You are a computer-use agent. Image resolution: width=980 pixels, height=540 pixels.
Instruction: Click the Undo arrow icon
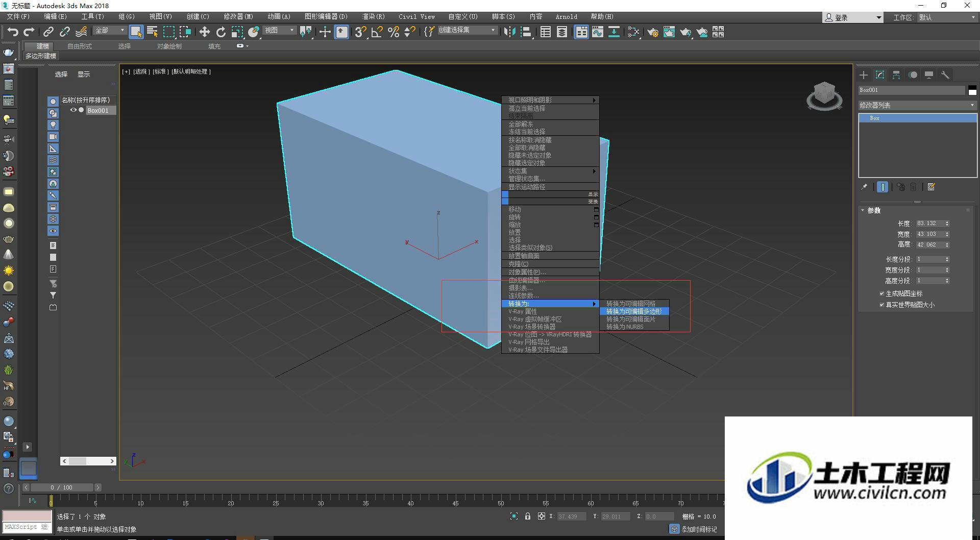tap(13, 32)
